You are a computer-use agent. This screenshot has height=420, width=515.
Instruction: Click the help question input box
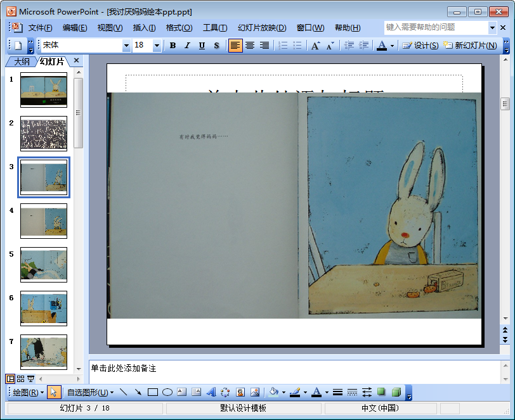click(x=436, y=28)
